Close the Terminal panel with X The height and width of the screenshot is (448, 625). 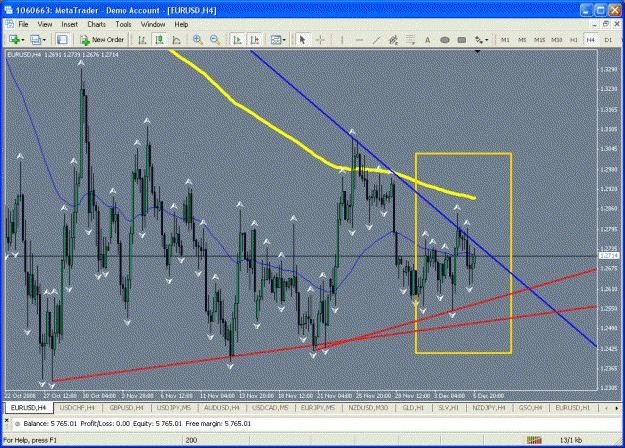6,420
